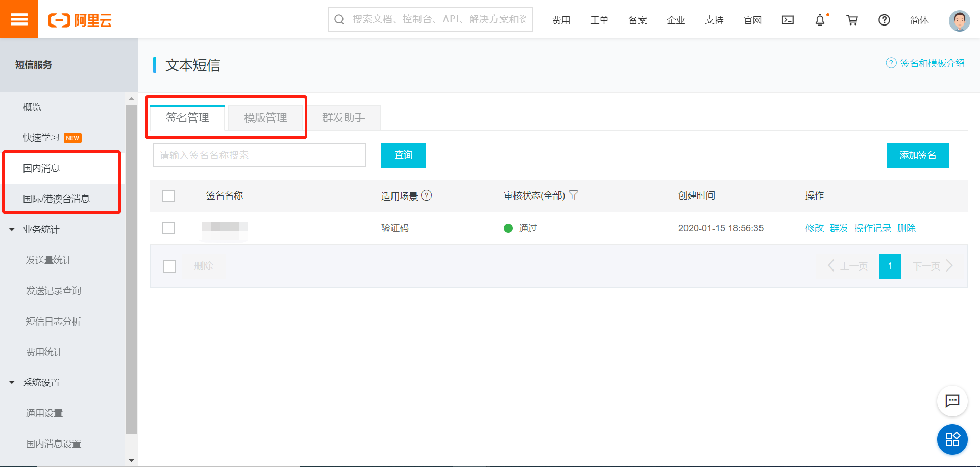
Task: Check the signature row checkbox
Action: (168, 228)
